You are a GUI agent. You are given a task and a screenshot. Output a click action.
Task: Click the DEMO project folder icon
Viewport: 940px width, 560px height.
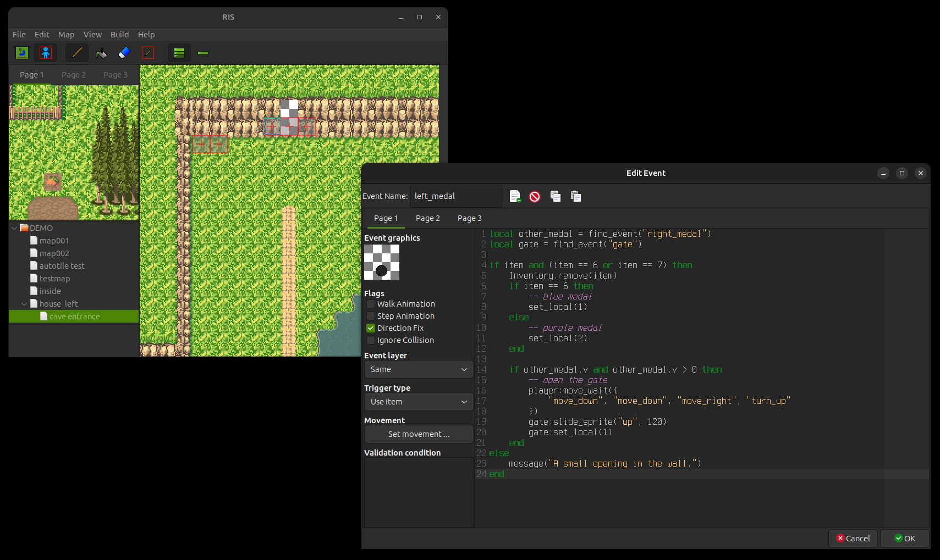(x=24, y=228)
